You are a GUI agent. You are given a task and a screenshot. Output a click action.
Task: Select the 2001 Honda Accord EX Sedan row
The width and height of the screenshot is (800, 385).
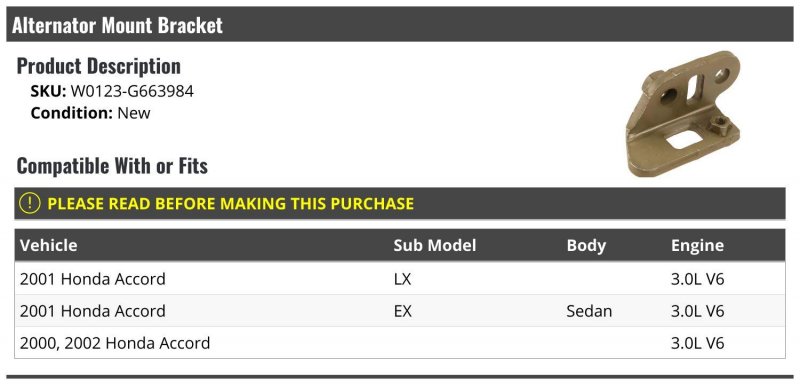(399, 311)
